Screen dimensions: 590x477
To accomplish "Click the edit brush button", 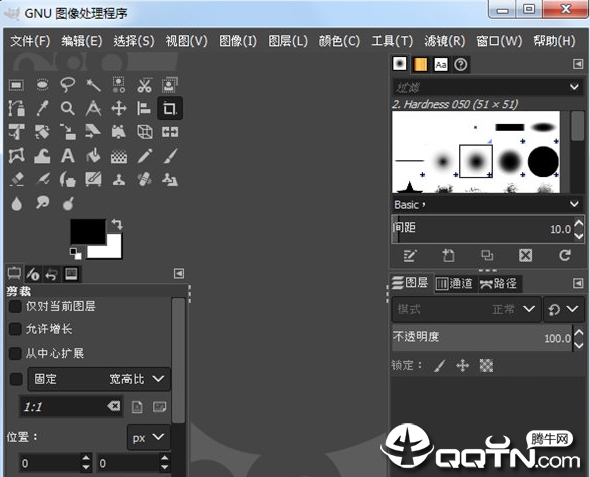I will click(x=410, y=256).
